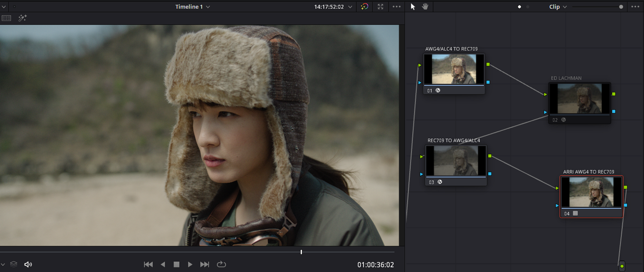This screenshot has width=644, height=272.
Task: Click the viewer image of the woman
Action: [199, 136]
